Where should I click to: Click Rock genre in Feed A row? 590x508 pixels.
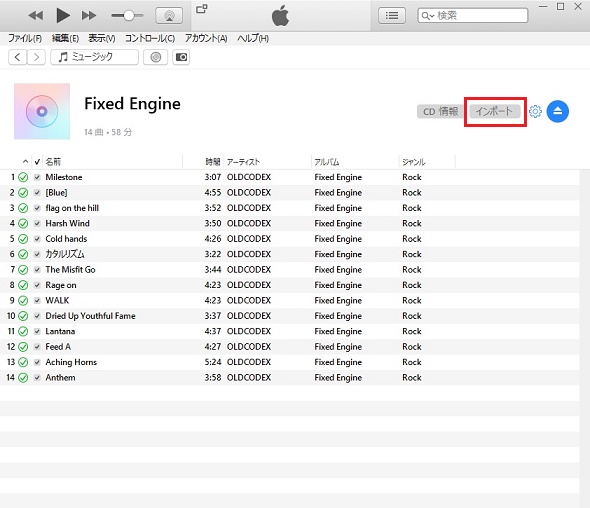[412, 347]
